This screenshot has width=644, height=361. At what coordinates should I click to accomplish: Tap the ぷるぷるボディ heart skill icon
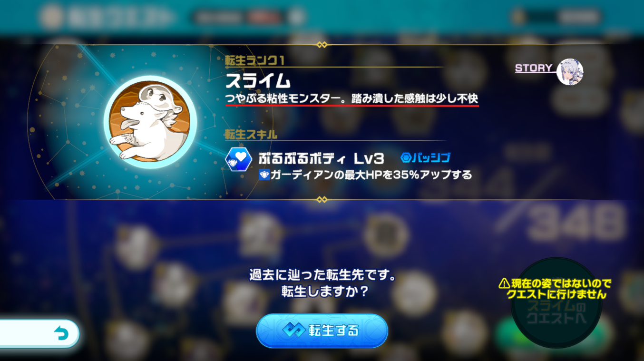tap(238, 159)
